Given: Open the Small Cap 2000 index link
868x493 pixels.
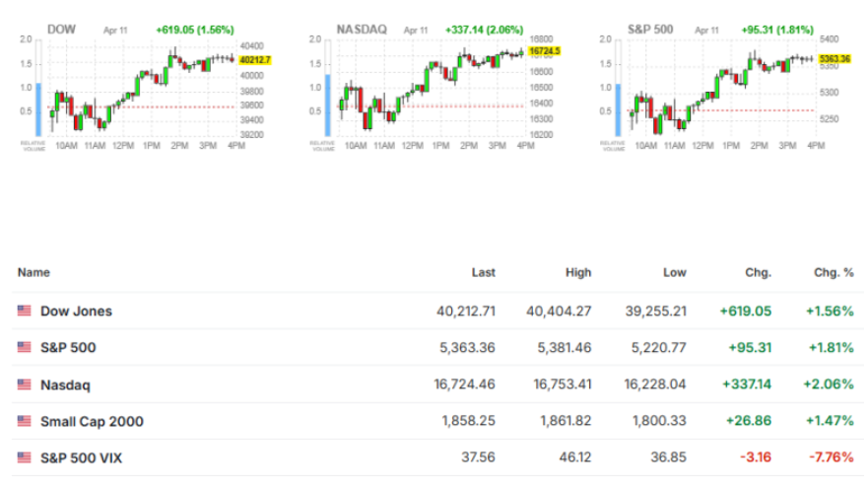Looking at the screenshot, I should (92, 422).
